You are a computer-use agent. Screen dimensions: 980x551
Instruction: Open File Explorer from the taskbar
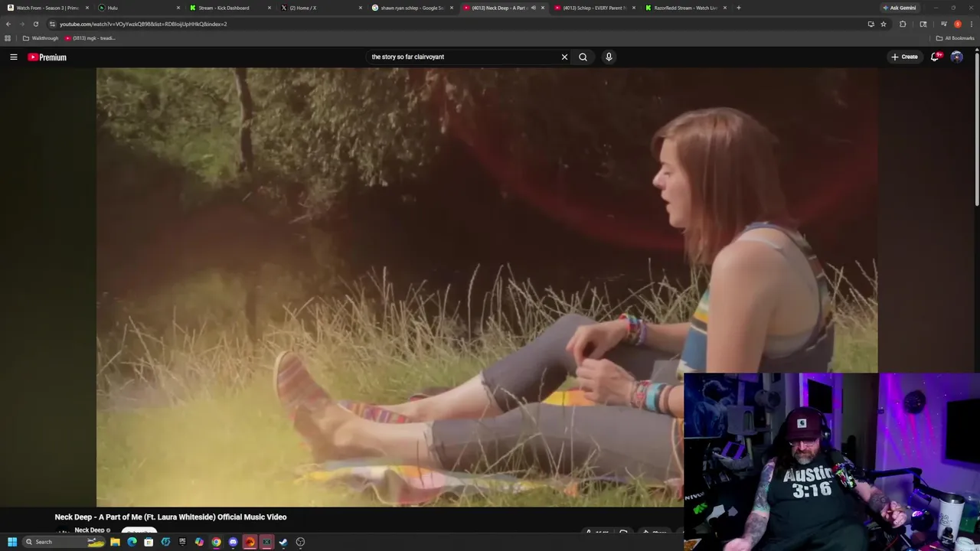tap(115, 542)
